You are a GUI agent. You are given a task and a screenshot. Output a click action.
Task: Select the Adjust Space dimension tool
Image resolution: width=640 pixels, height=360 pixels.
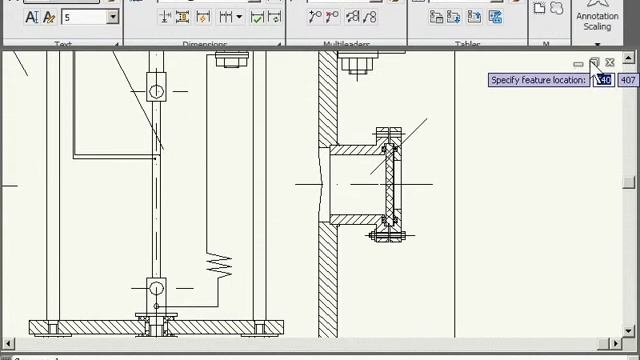point(182,17)
